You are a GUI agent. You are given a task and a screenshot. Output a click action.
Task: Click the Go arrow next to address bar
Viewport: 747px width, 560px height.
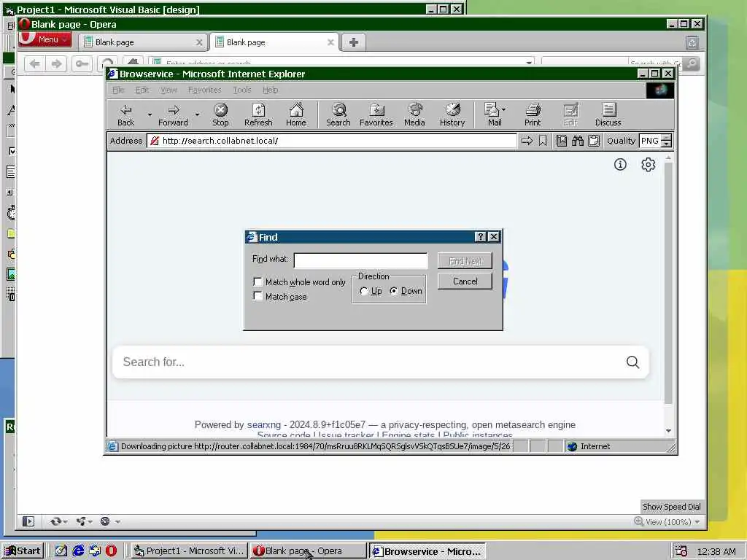click(x=527, y=141)
